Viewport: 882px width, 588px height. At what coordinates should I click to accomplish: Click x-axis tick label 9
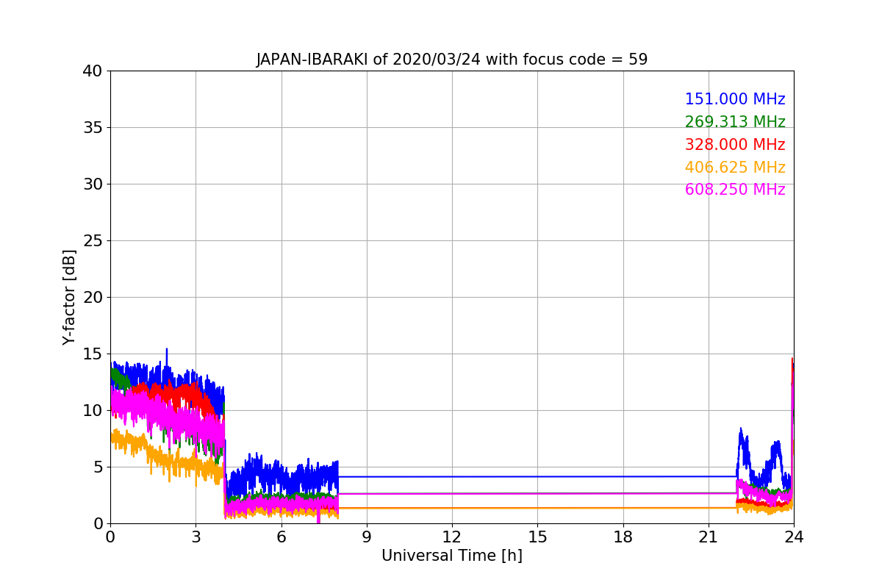(x=367, y=537)
